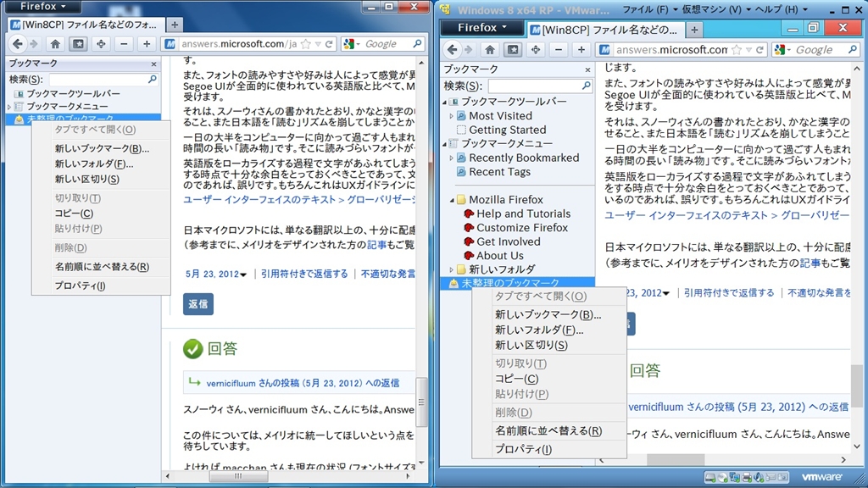
Task: Expand the Recently Bookmarked tree item
Action: 452,158
